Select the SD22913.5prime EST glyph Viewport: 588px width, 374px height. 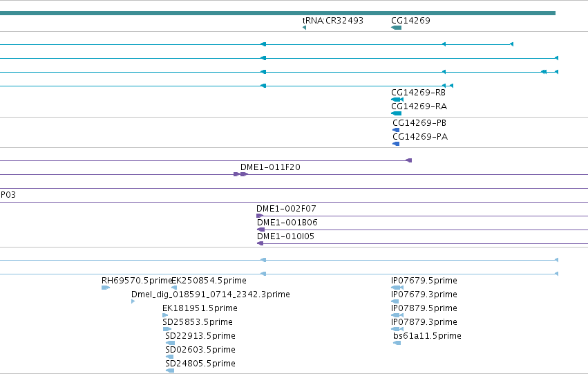(x=170, y=343)
